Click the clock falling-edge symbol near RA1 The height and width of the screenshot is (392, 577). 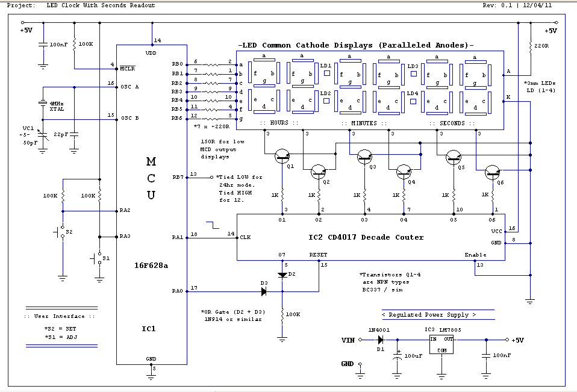pyautogui.click(x=213, y=225)
